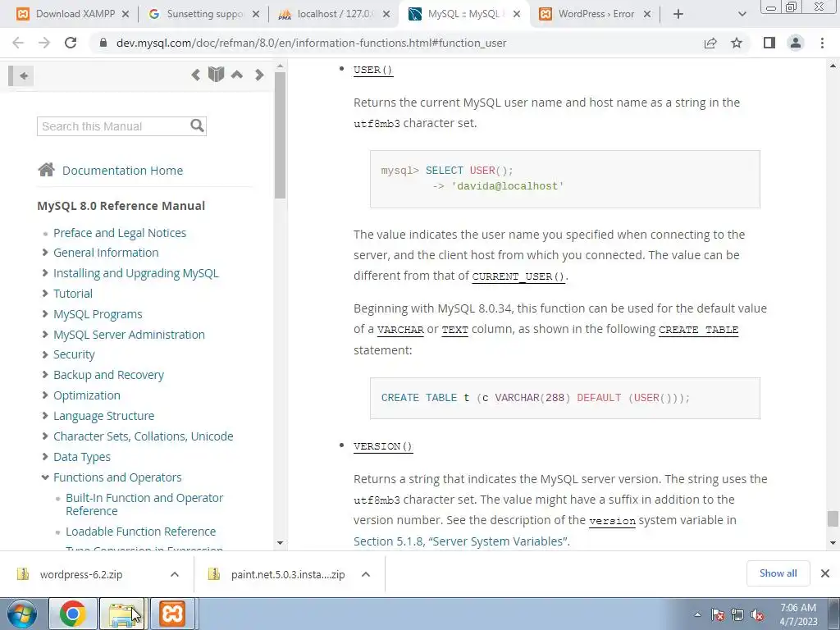Close the downloads bar

(x=825, y=573)
